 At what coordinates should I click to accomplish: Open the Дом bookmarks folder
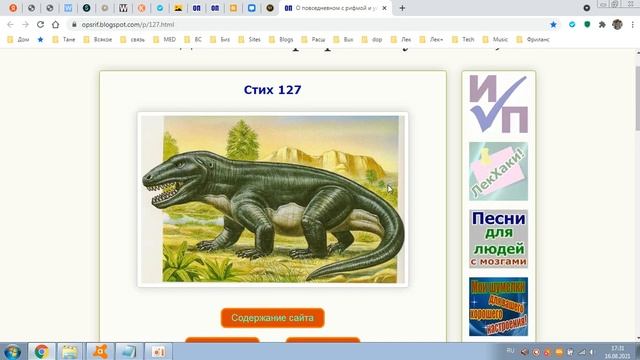click(x=18, y=40)
